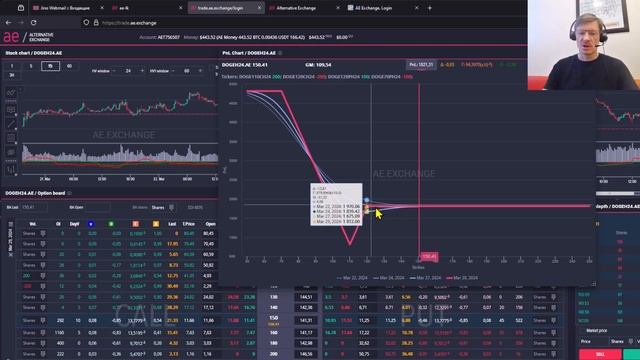Click the BA Last input field
The image size is (640, 360).
[x=33, y=207]
